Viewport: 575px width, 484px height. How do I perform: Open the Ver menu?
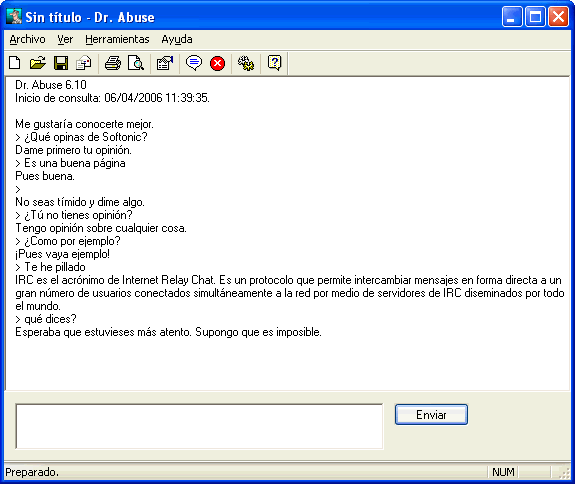coord(65,39)
